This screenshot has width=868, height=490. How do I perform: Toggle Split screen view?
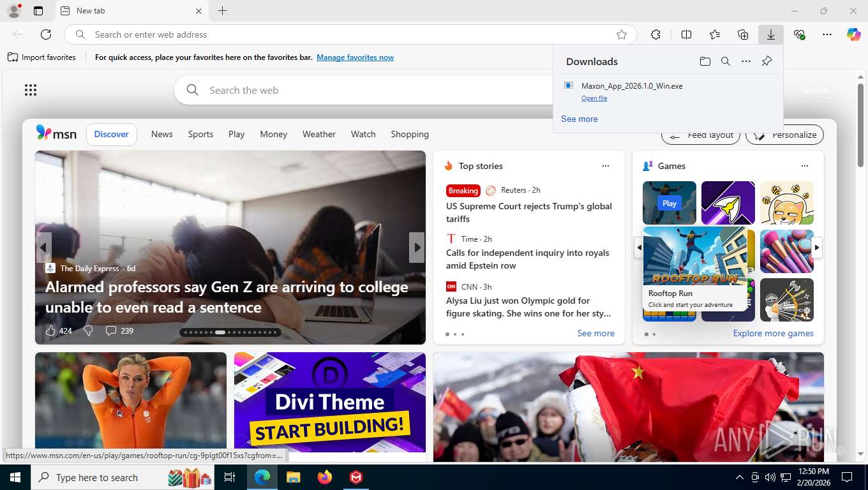pos(686,34)
